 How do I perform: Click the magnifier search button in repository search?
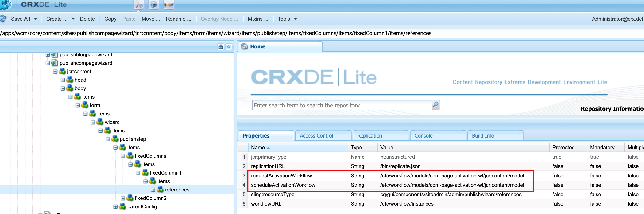(435, 105)
